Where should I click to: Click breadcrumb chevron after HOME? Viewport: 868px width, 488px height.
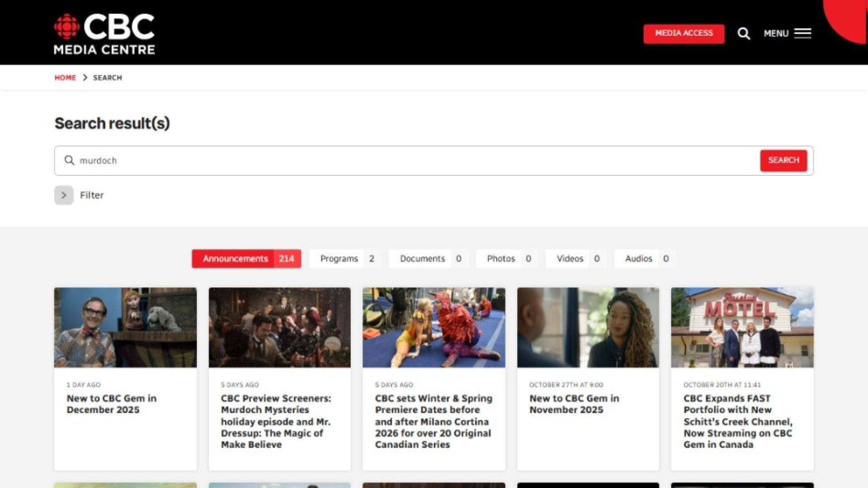[x=85, y=78]
